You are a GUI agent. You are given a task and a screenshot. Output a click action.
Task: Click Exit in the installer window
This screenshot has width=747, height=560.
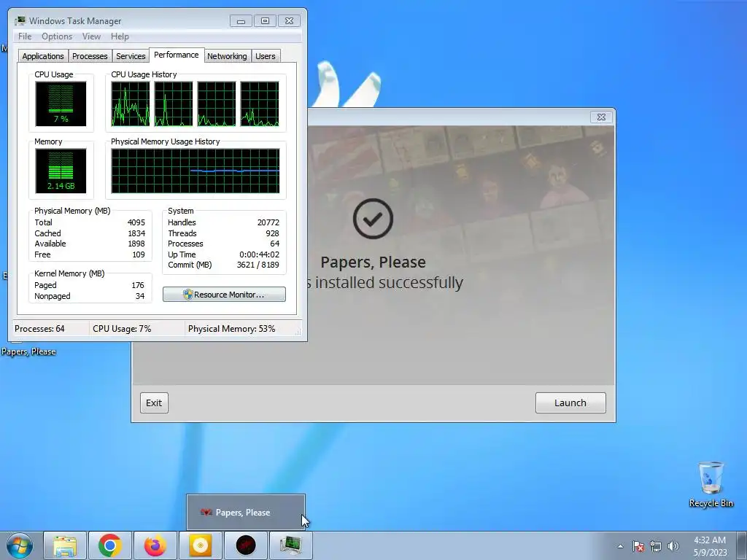pyautogui.click(x=154, y=402)
